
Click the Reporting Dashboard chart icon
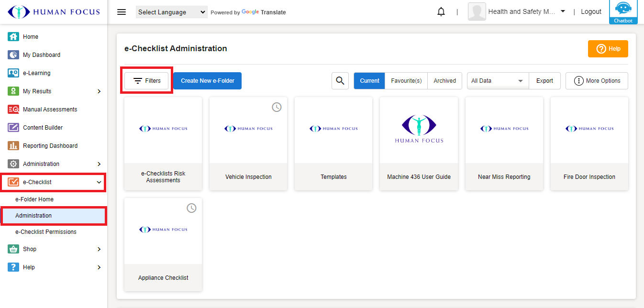[x=13, y=146]
